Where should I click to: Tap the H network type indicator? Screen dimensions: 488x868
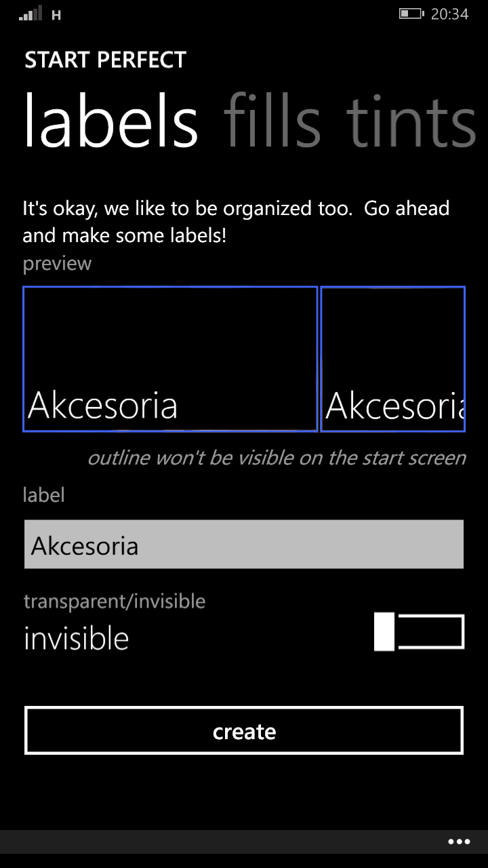pyautogui.click(x=56, y=15)
